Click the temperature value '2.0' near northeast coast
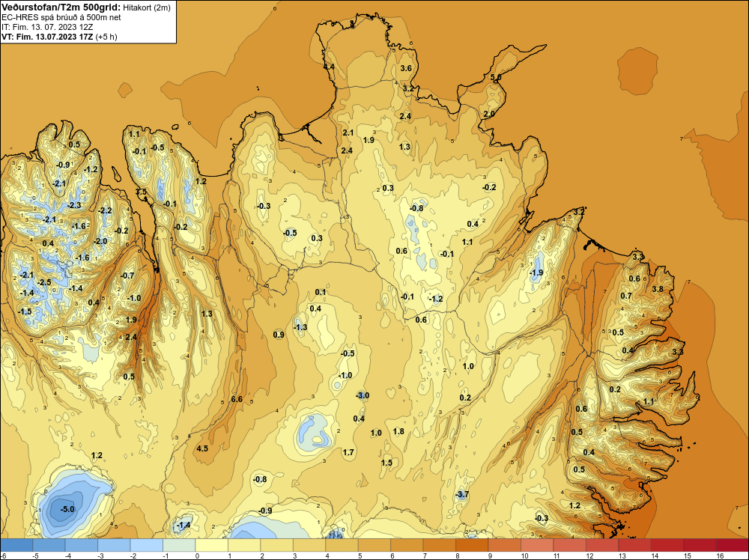Viewport: 749px width, 560px height. [489, 114]
